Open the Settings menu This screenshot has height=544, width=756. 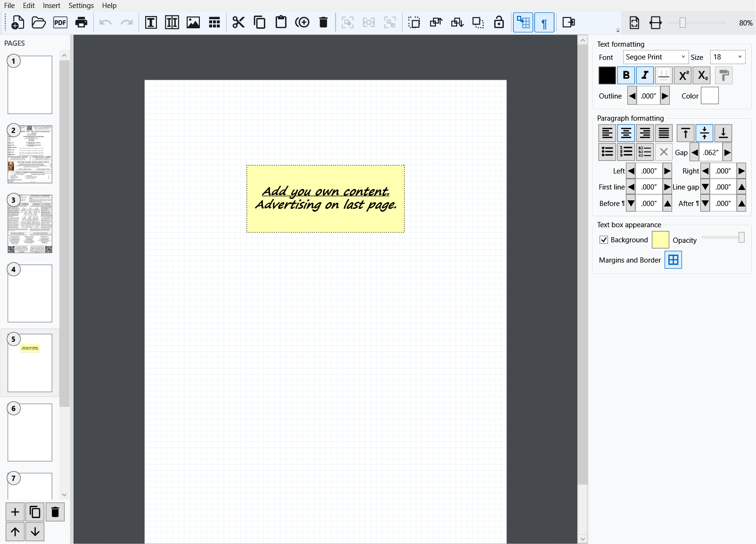coord(81,6)
